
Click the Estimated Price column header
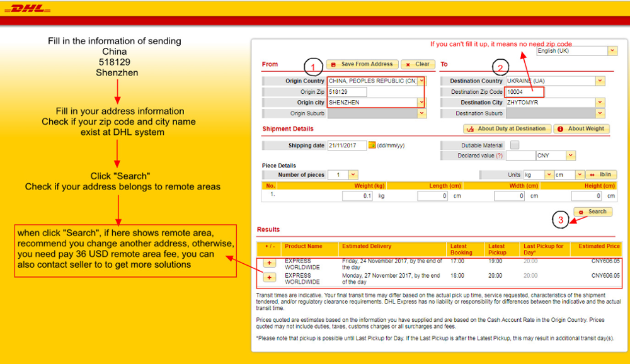coord(599,246)
